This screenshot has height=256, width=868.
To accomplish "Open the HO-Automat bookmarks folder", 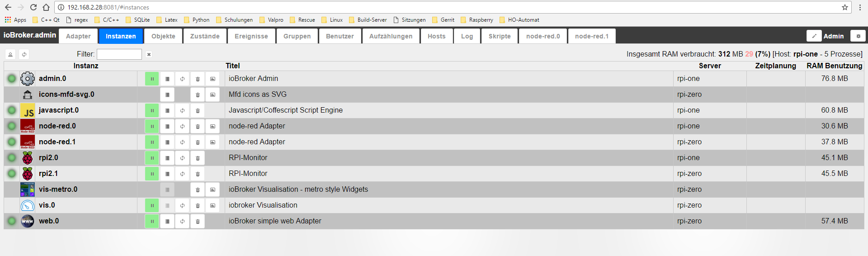I will (519, 20).
